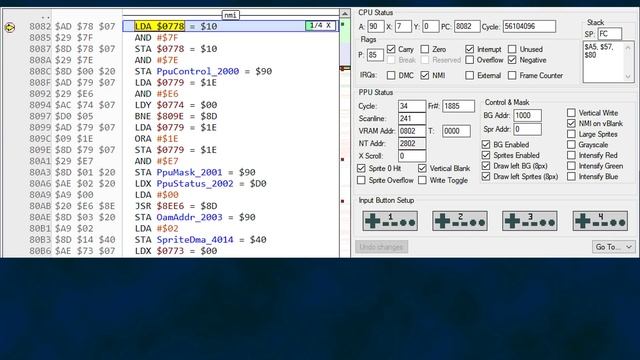Click the PPU Cycle field
Viewport: 640px width, 360px height.
coord(412,106)
